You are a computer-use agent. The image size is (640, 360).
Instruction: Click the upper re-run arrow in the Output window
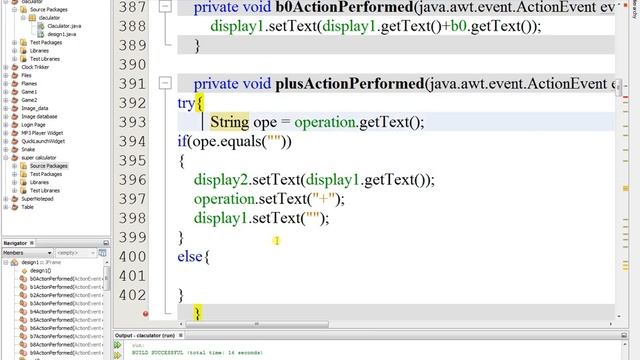click(x=118, y=345)
